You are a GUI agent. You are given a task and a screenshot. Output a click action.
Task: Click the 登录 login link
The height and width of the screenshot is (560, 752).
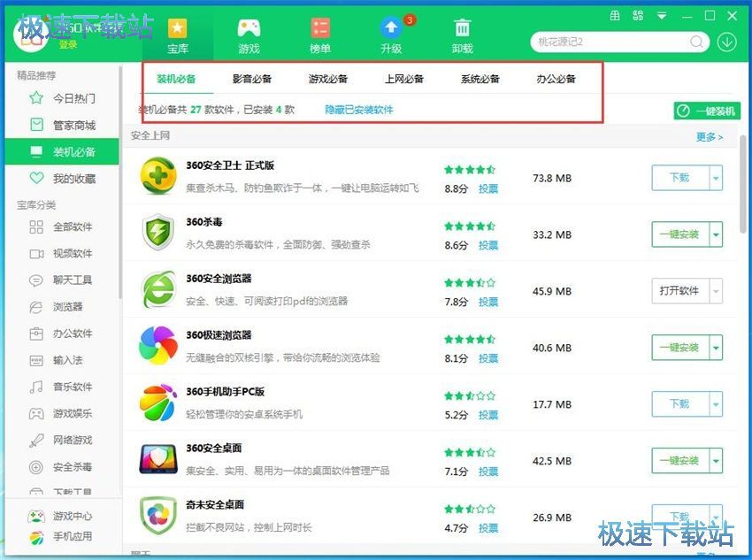pyautogui.click(x=67, y=44)
